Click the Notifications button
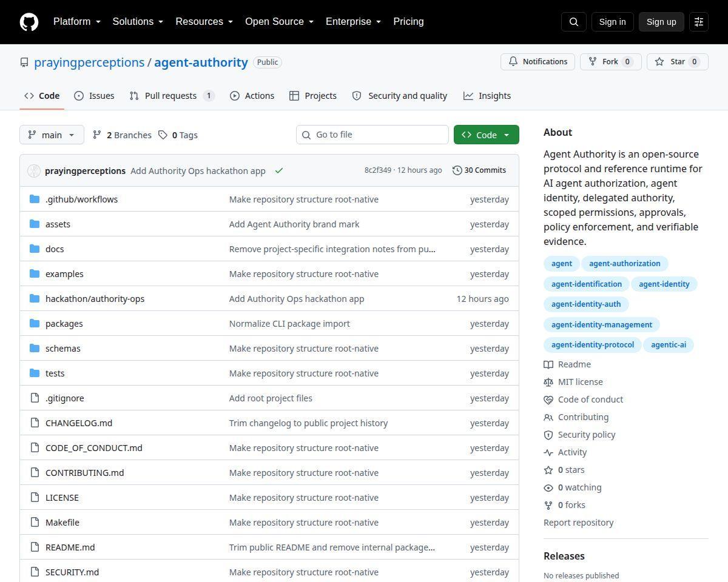This screenshot has width=728, height=582. pos(538,62)
